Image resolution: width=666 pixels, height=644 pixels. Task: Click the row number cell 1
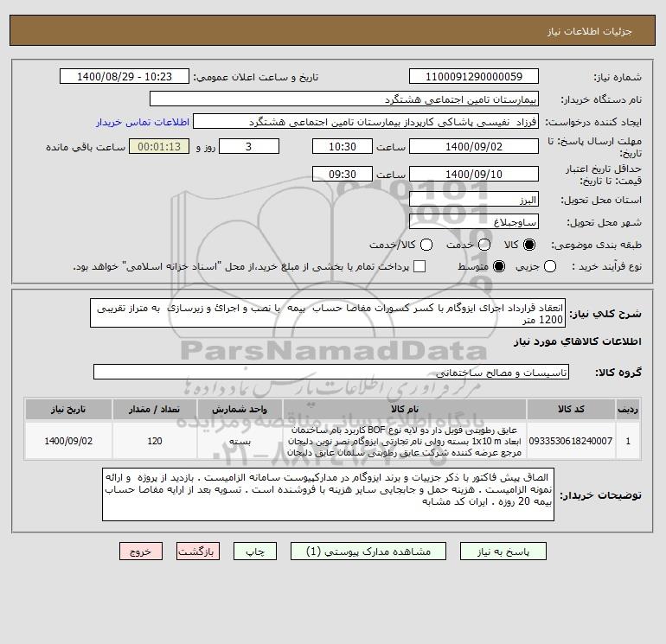628,441
